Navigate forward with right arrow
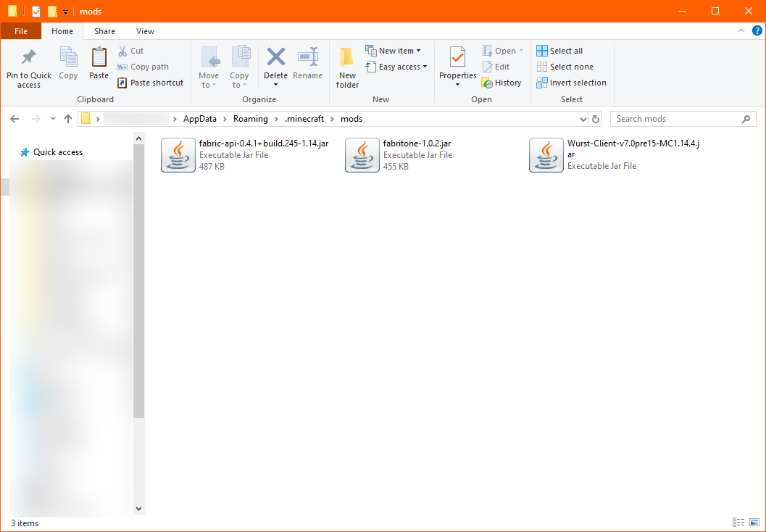This screenshot has width=766, height=532. (36, 119)
